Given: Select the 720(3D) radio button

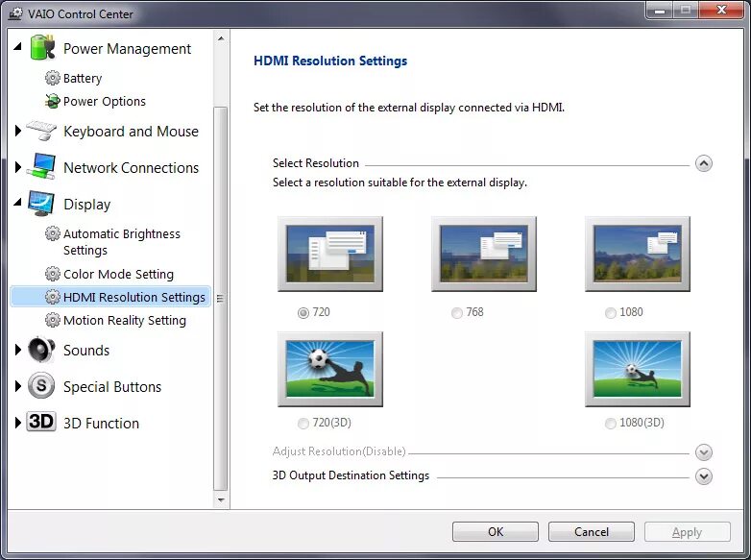Looking at the screenshot, I should (303, 424).
